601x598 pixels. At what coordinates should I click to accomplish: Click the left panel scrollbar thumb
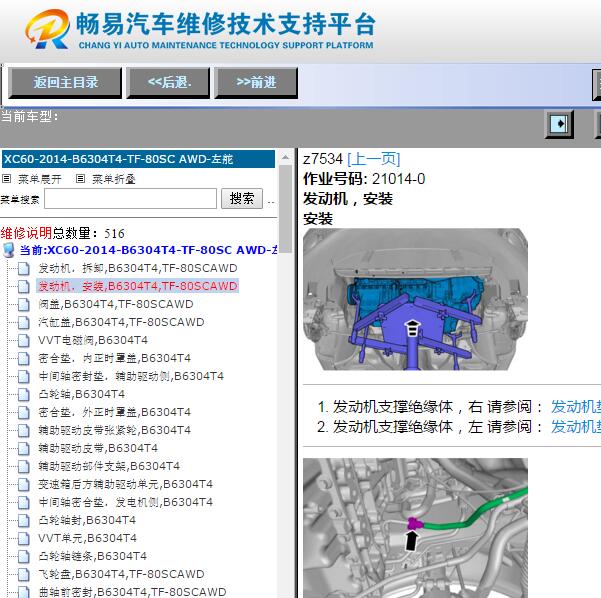286,209
